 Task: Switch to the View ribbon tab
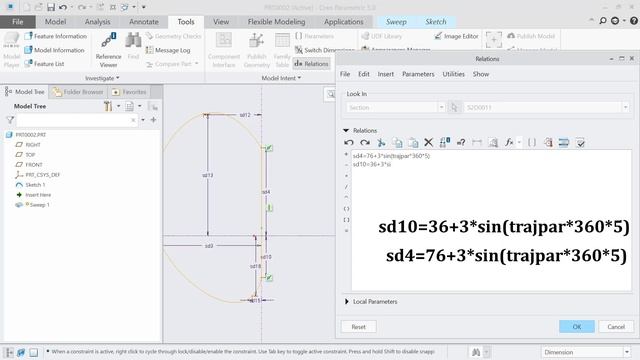click(x=221, y=22)
